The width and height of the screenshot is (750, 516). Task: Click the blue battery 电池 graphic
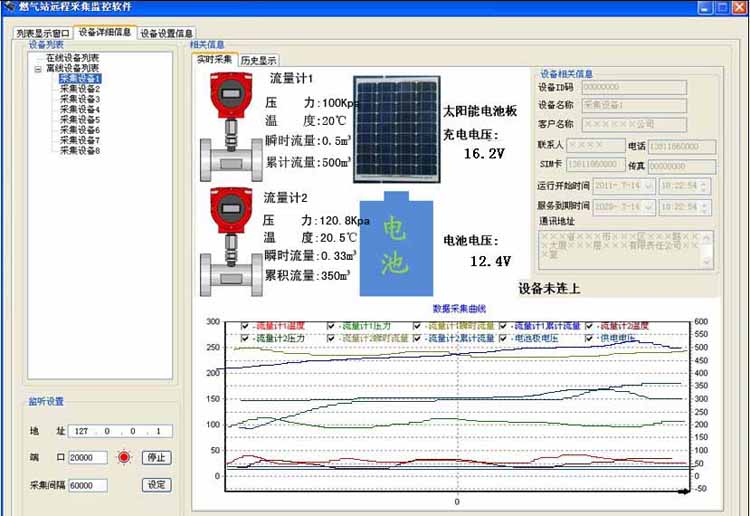[396, 244]
